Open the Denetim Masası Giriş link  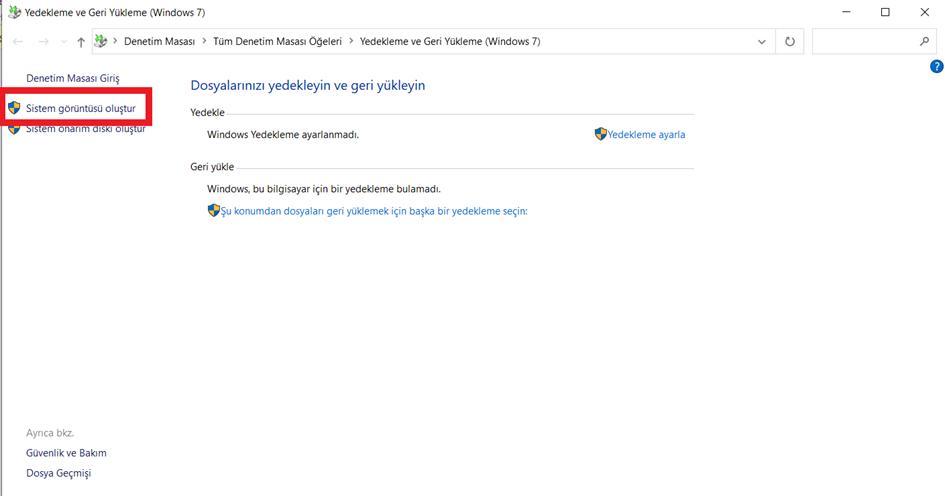[x=73, y=78]
